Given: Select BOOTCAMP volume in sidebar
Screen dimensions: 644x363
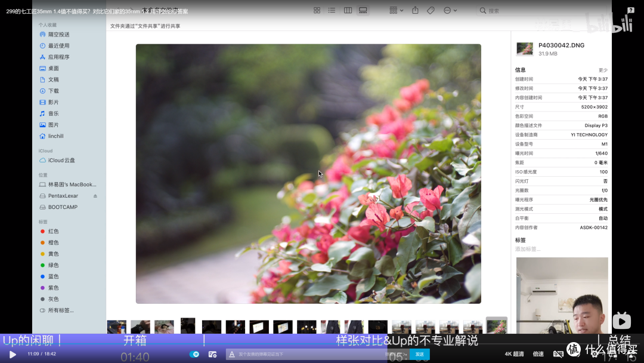Looking at the screenshot, I should 58,207.
